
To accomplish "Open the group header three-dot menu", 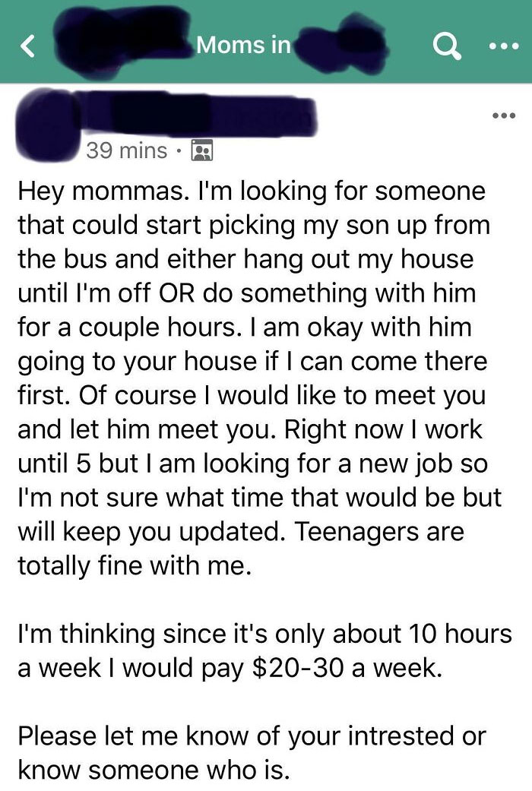I will pos(504,46).
